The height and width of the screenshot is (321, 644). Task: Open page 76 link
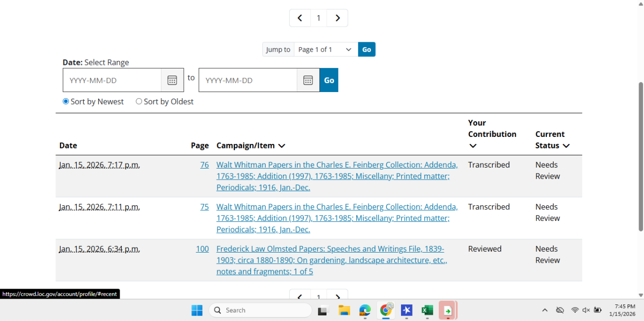click(204, 165)
